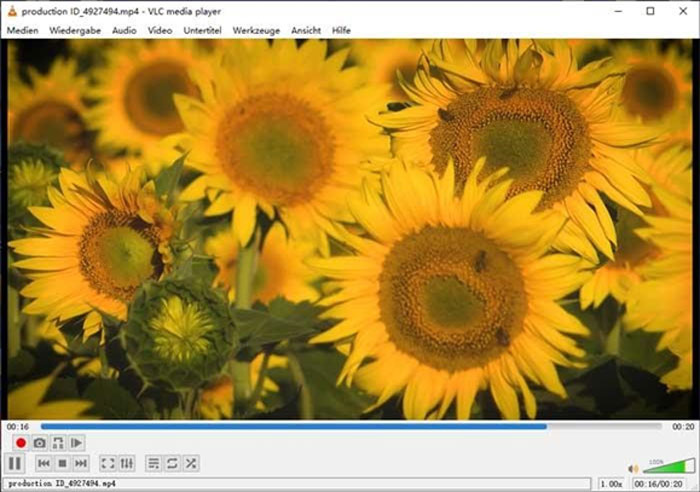Expand the Untertitel menu

tap(203, 31)
